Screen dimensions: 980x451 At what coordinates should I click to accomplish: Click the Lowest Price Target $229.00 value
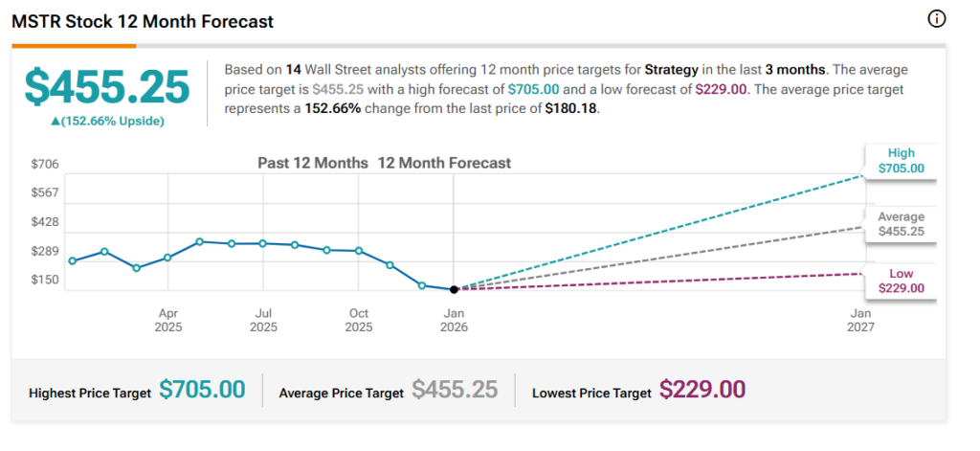point(703,390)
